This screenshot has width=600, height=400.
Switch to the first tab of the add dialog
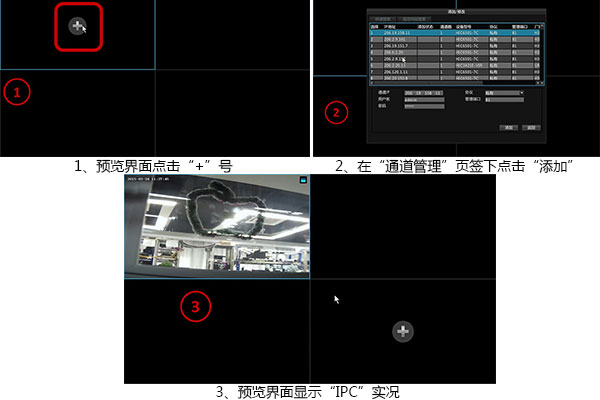[384, 18]
